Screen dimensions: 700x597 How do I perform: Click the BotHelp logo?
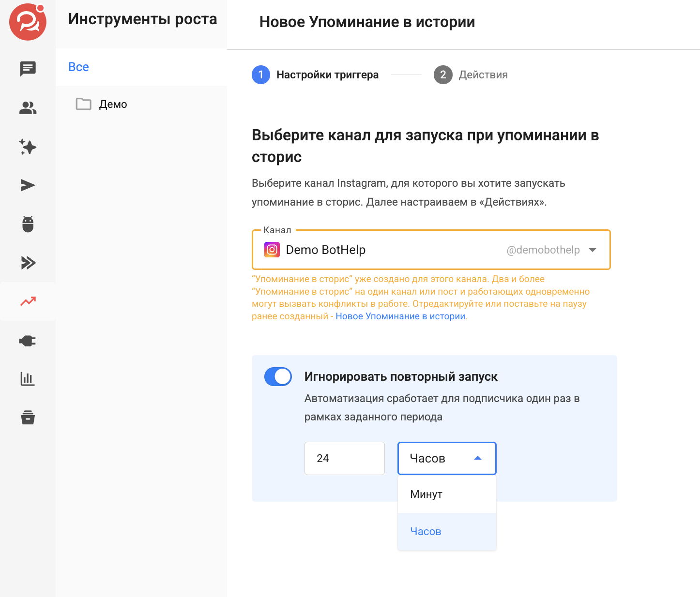(x=28, y=22)
